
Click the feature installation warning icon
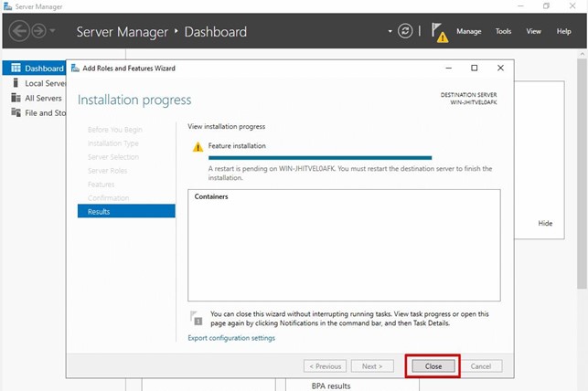click(198, 146)
